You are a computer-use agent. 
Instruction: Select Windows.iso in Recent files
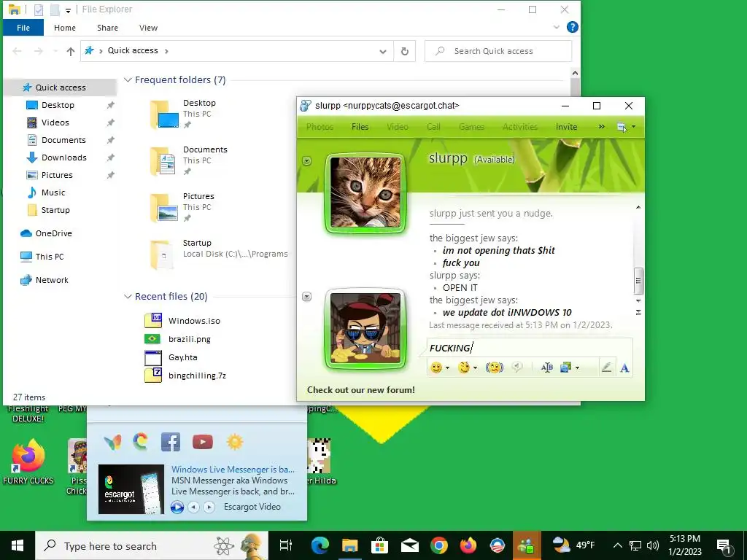click(194, 321)
